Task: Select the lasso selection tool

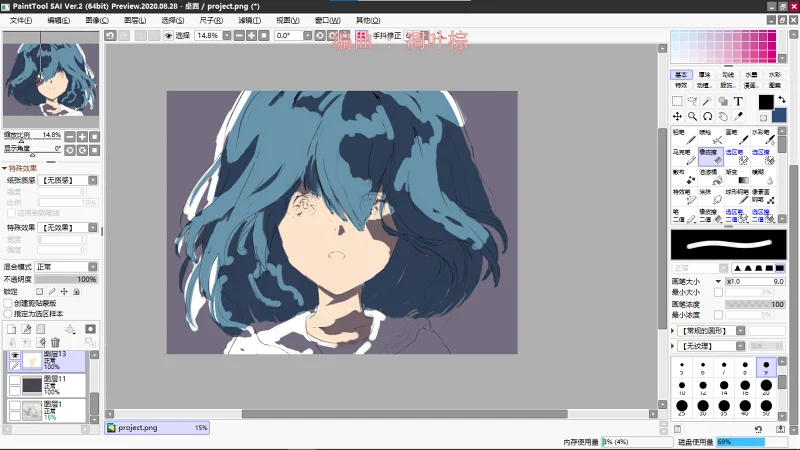Action: click(x=692, y=101)
